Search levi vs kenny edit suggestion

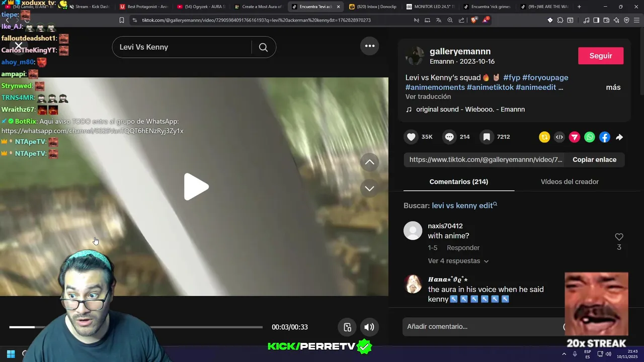[464, 206]
